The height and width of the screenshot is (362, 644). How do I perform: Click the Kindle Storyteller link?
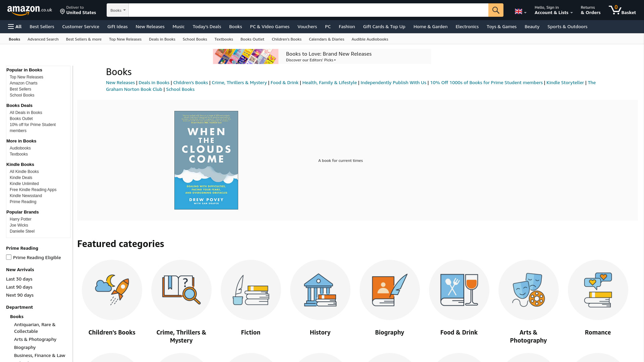point(565,82)
